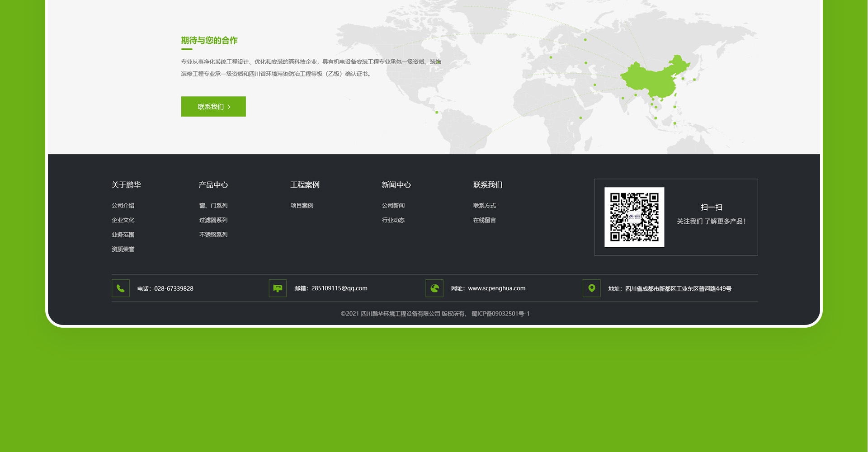Click the address location pin icon
The height and width of the screenshot is (452, 868).
point(591,288)
